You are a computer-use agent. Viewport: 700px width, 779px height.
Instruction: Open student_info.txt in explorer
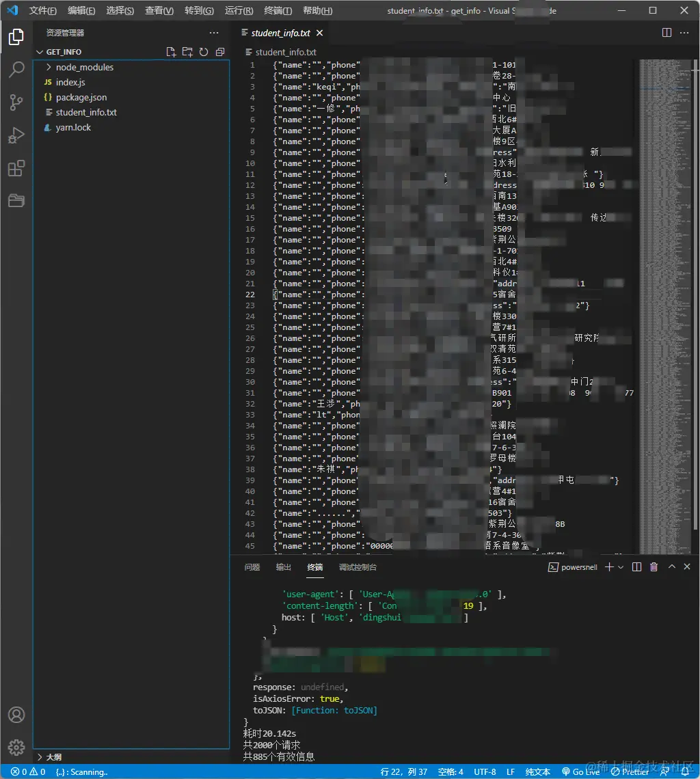click(131, 112)
